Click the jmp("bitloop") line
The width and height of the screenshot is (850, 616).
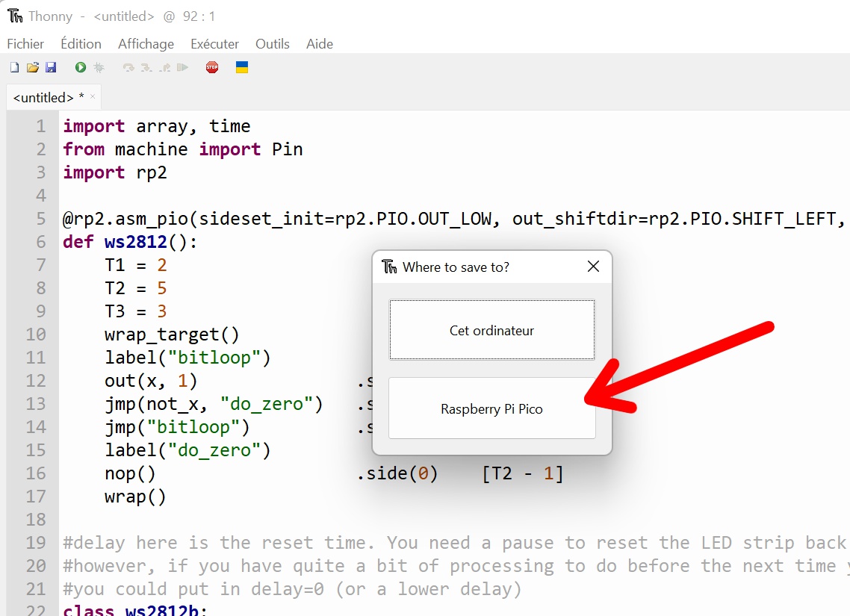click(177, 427)
